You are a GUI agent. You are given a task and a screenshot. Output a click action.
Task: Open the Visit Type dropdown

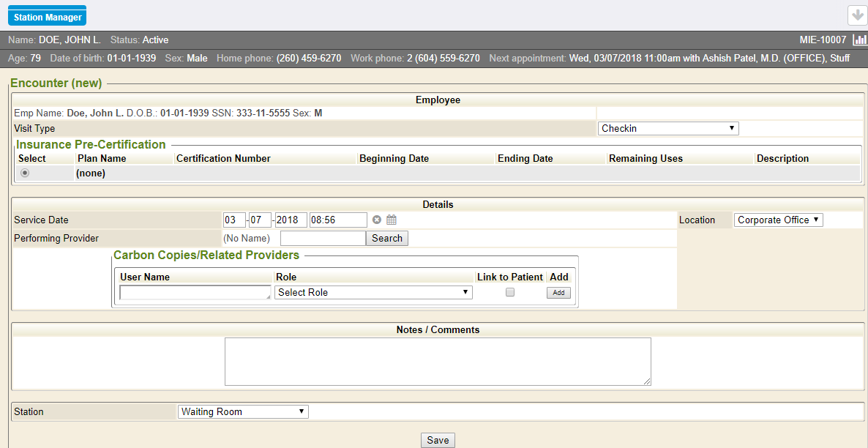click(x=668, y=129)
